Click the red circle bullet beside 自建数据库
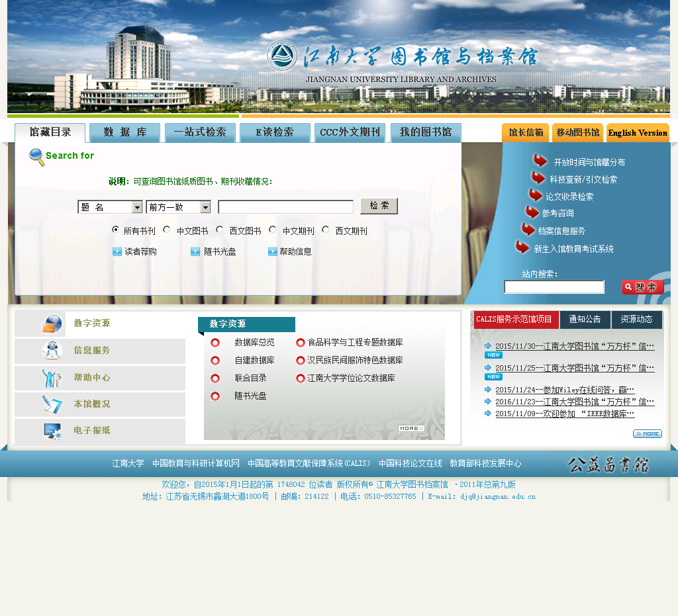Screen dimensions: 678x616 [x=215, y=360]
